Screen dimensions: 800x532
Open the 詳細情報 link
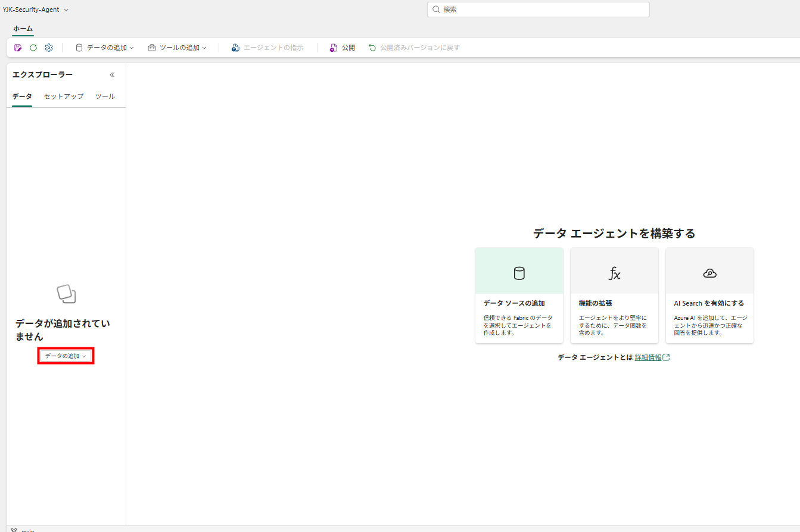[648, 357]
